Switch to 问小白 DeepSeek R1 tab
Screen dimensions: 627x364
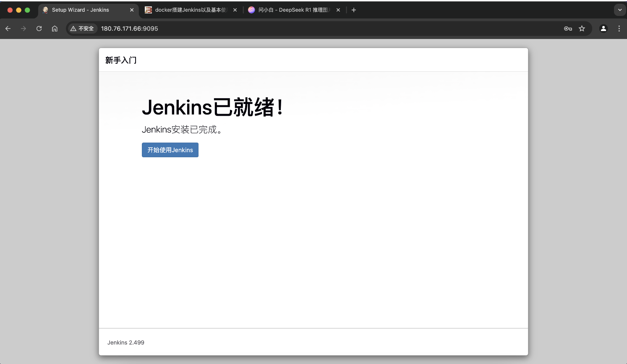pyautogui.click(x=294, y=10)
